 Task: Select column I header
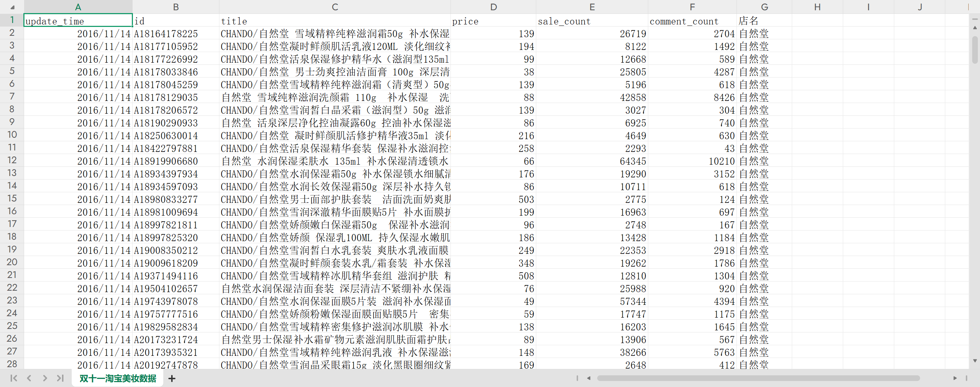868,7
